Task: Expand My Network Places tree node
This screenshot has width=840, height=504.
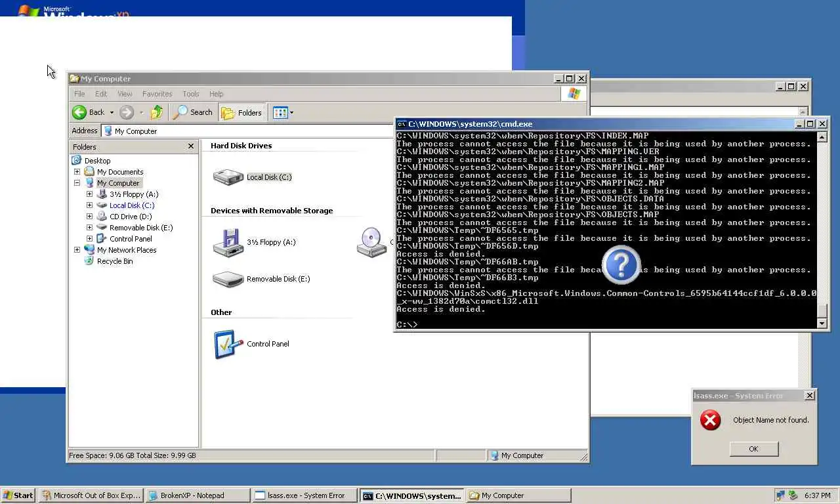Action: 77,250
